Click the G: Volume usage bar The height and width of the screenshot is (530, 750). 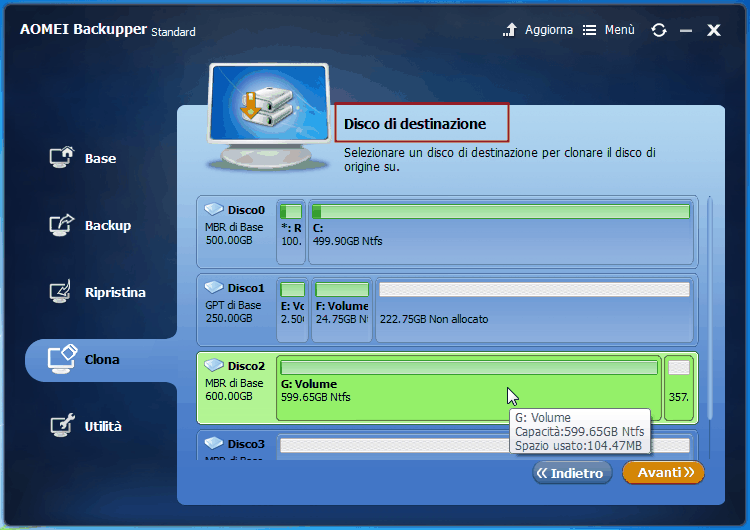click(469, 367)
